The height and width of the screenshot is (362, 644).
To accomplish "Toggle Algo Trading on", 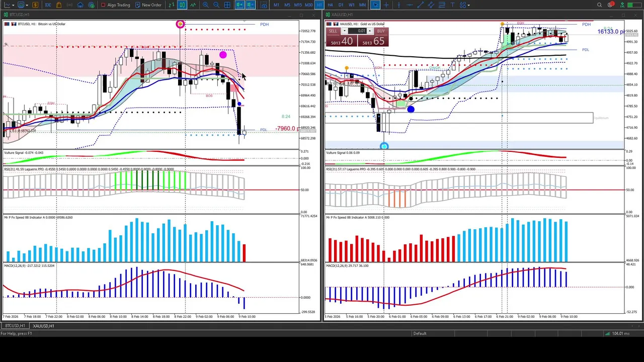I will (x=116, y=5).
